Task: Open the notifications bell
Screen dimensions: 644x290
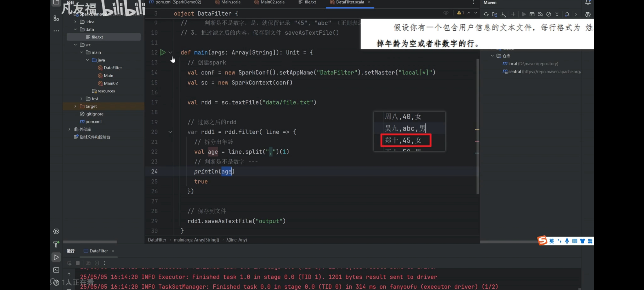Action: (x=588, y=3)
